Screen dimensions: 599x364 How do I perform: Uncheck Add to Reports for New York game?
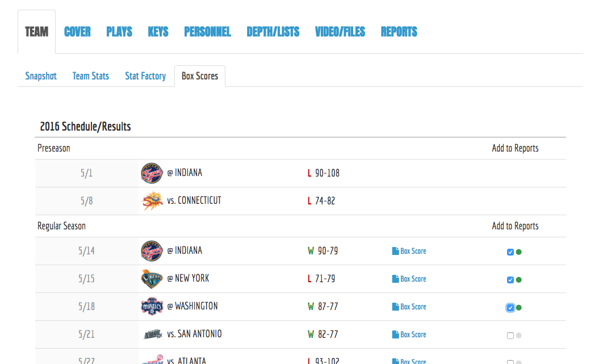click(510, 280)
